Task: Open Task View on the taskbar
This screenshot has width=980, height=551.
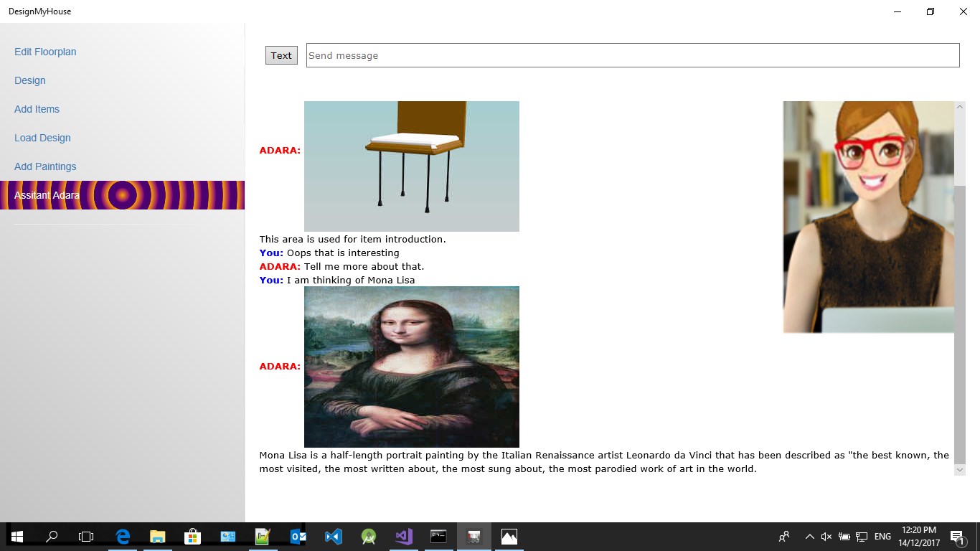Action: [86, 537]
